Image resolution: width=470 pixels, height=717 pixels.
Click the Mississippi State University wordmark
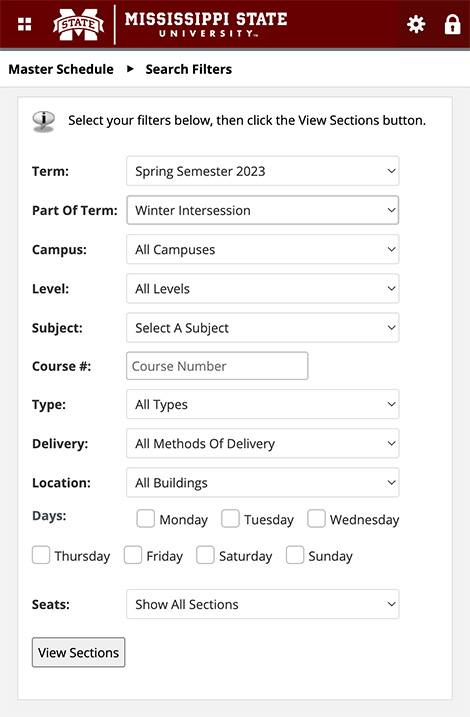click(206, 24)
